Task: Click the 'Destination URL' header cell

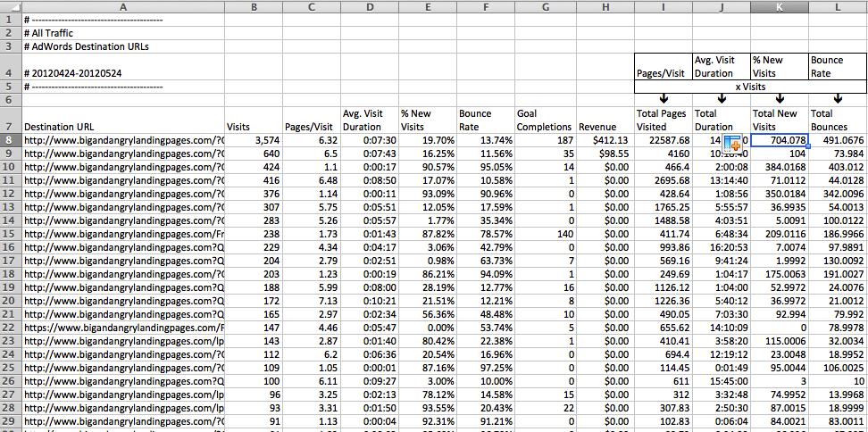Action: click(123, 120)
